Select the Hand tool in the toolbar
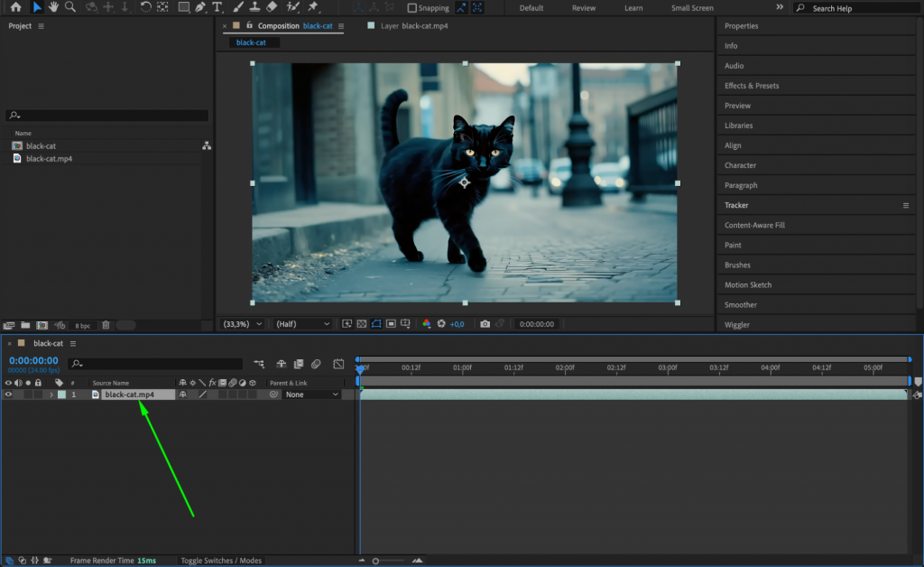 pyautogui.click(x=54, y=7)
